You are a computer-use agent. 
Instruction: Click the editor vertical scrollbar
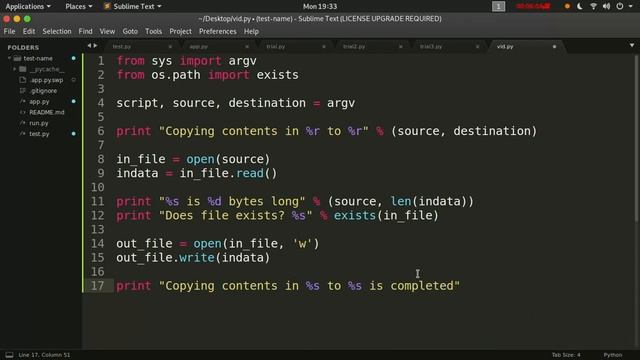(x=636, y=139)
